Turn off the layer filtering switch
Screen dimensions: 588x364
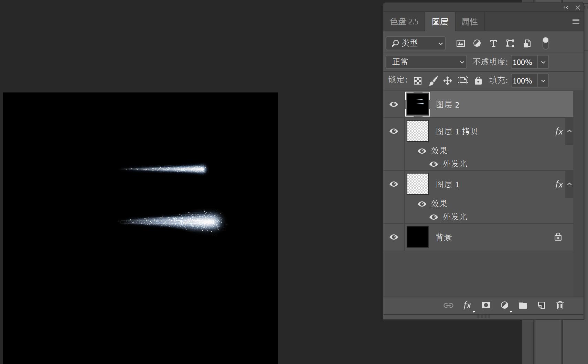(545, 43)
